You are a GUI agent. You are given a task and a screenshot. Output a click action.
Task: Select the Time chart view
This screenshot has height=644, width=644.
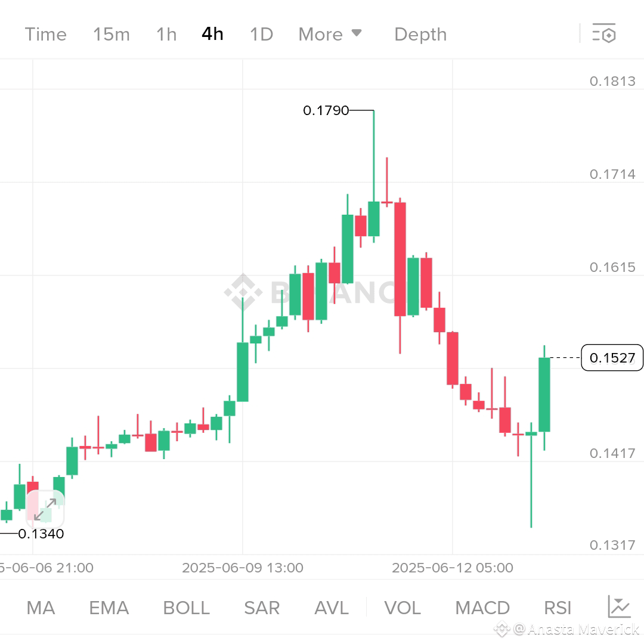(45, 34)
